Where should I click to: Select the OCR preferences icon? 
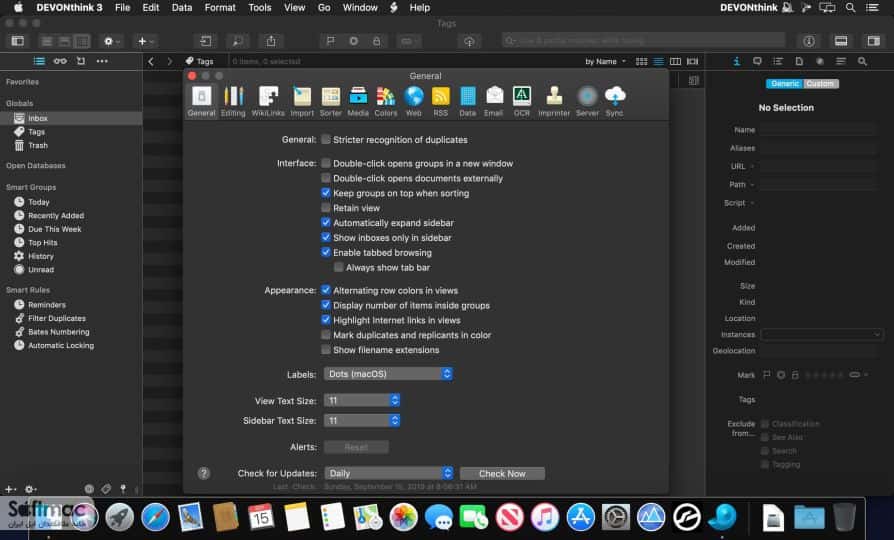point(522,101)
